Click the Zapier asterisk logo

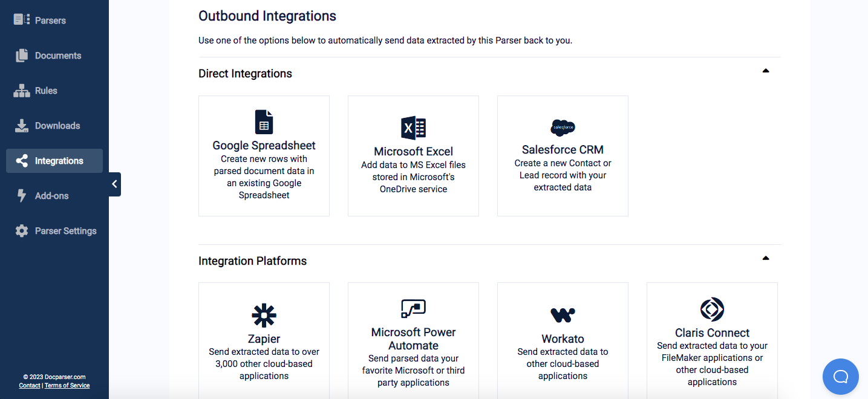click(264, 316)
